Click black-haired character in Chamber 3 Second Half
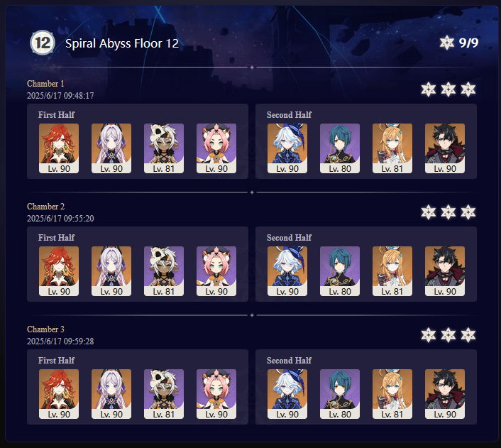The image size is (501, 448). [445, 394]
